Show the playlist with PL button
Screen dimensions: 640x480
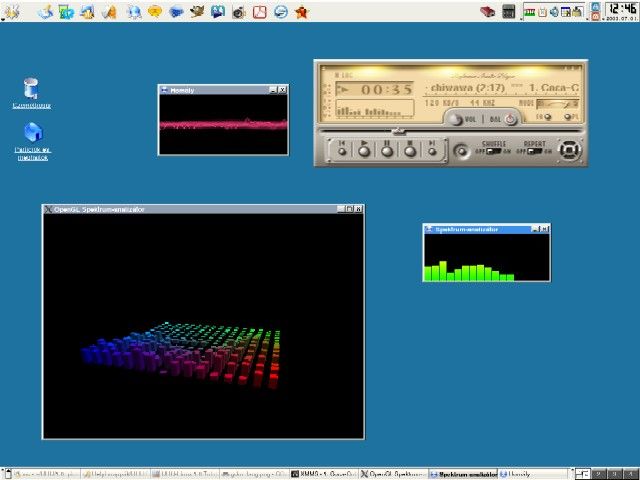pyautogui.click(x=567, y=117)
